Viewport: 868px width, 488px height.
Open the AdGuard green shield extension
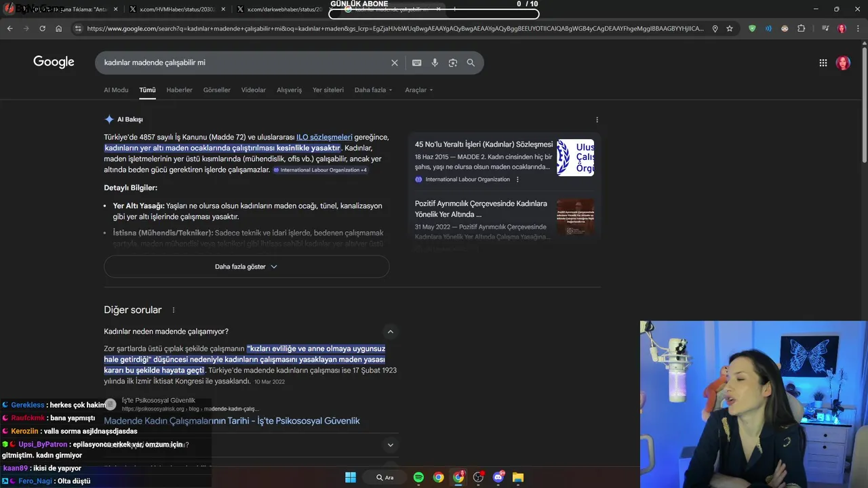pos(752,28)
